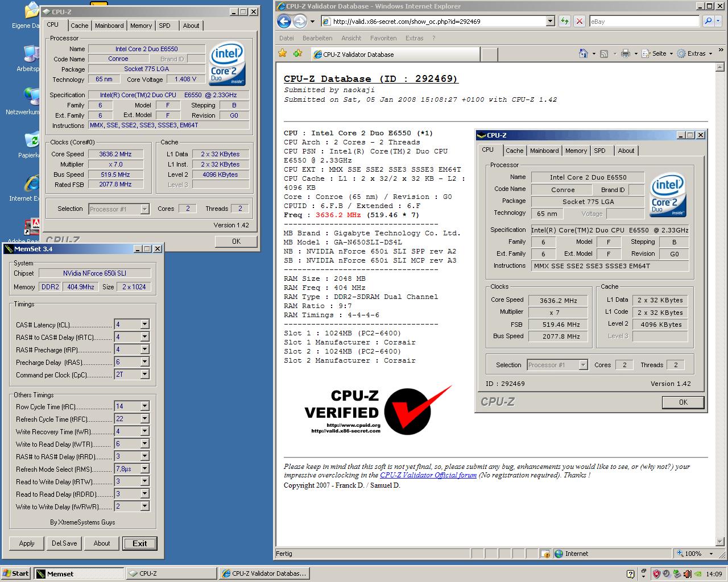
Task: Open Ansicht menu in Internet Explorer
Action: 351,38
